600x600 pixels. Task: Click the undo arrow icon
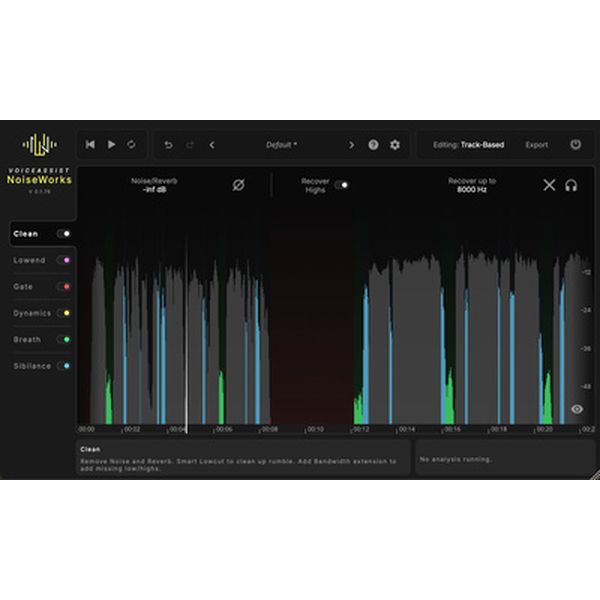click(x=168, y=145)
